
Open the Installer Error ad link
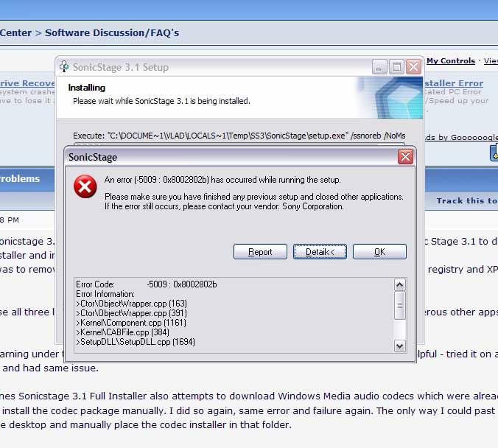[x=455, y=83]
